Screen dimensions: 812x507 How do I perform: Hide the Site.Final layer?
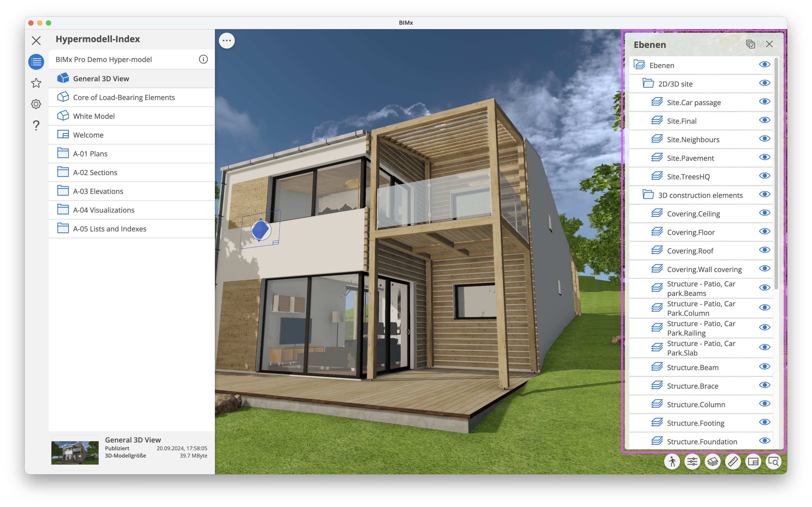[764, 120]
